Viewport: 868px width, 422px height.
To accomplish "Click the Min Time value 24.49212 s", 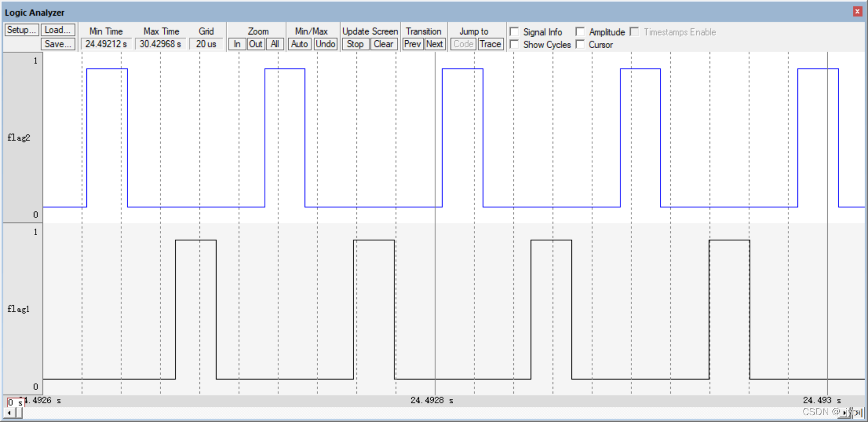I will click(106, 44).
